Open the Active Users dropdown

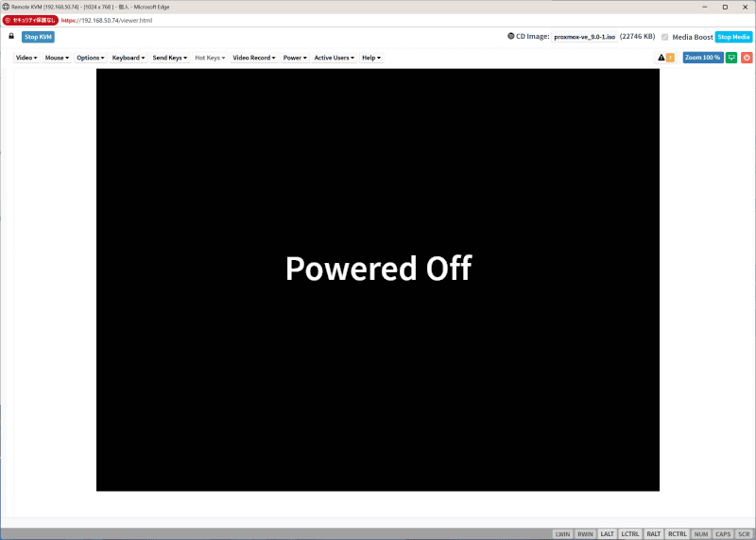click(x=334, y=58)
